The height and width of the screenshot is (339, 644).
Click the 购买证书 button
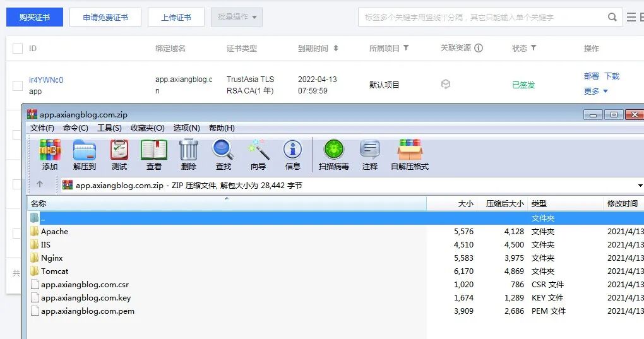(x=35, y=17)
